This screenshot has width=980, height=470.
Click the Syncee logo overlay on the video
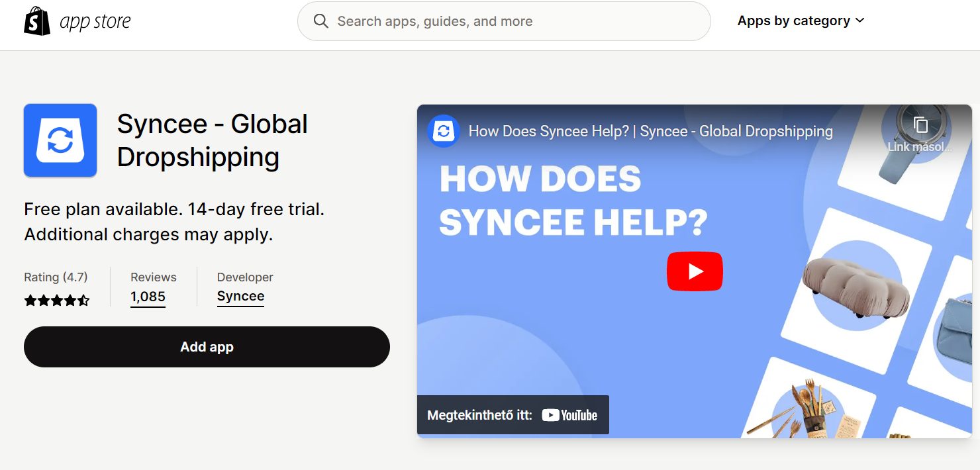[x=442, y=131]
